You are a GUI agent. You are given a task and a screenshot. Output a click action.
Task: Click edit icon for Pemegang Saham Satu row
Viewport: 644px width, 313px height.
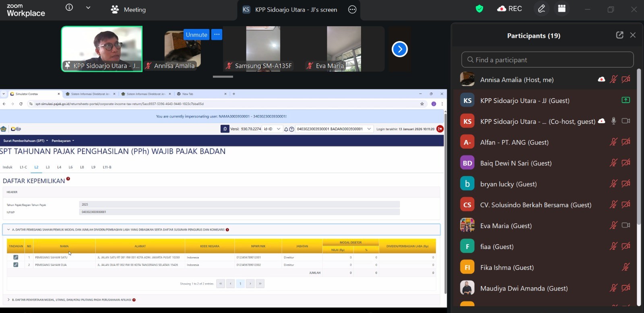[x=16, y=257]
